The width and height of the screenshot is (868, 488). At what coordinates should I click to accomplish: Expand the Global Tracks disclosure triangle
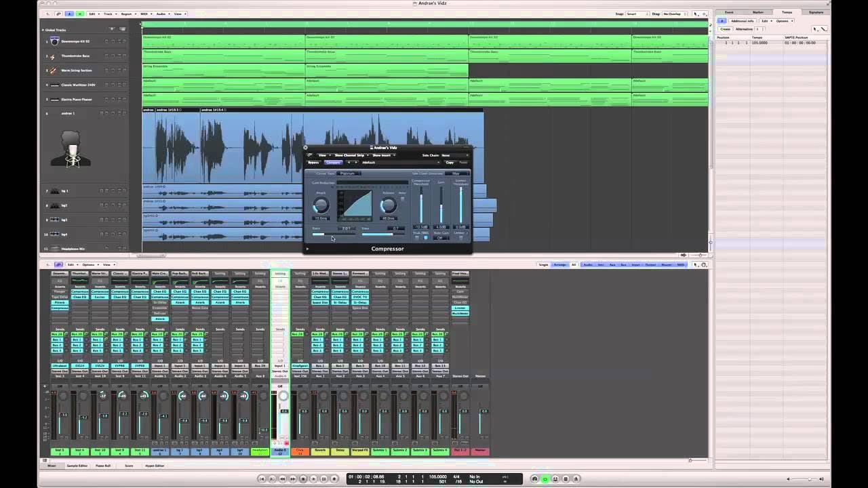tap(43, 30)
